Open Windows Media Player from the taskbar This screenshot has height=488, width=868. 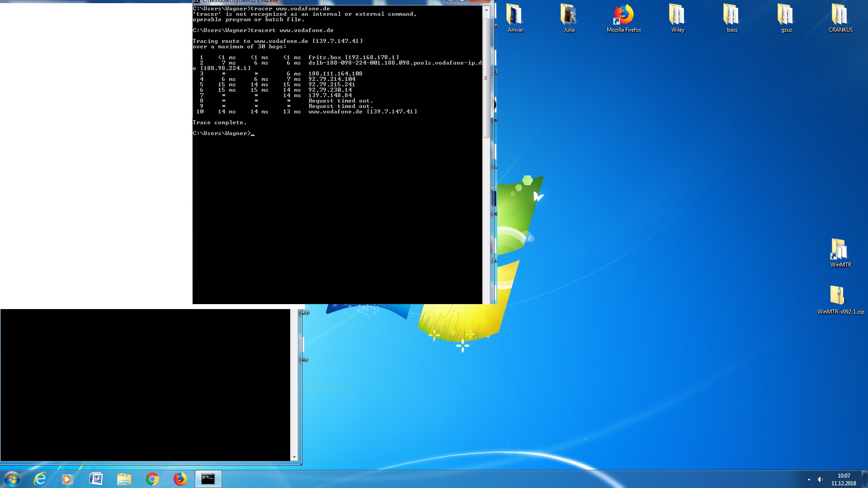coord(67,479)
